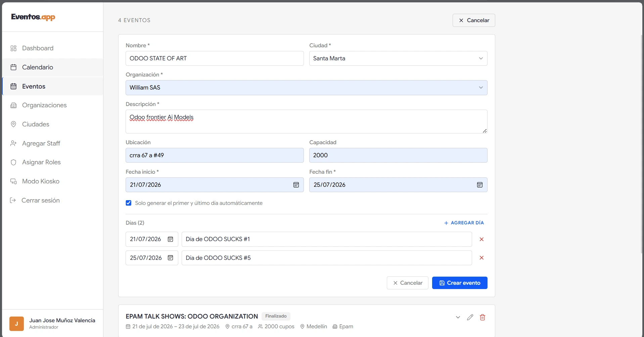Open Organizaciones menu item

[53, 105]
